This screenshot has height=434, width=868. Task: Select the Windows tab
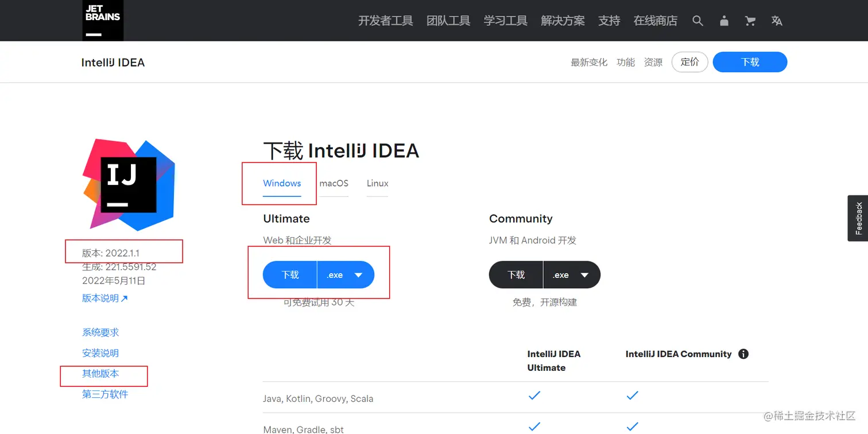pos(282,184)
